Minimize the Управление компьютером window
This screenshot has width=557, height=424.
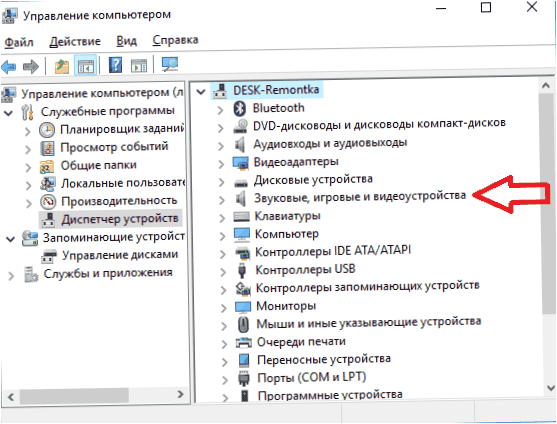coord(441,8)
